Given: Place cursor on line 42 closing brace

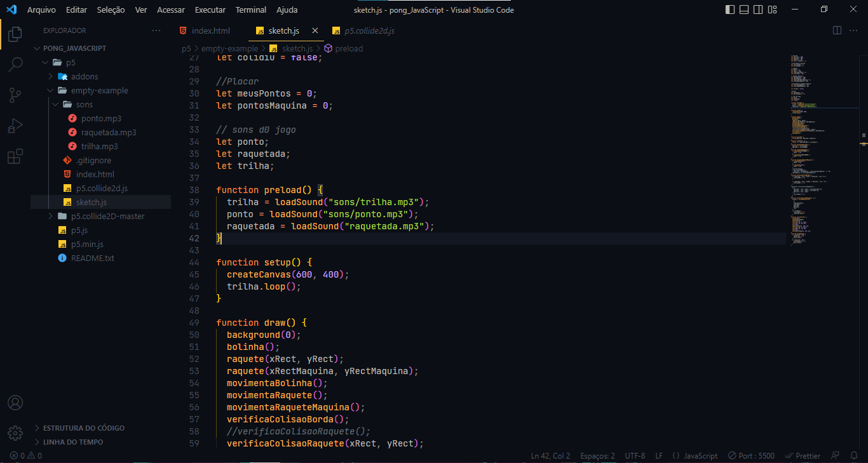Looking at the screenshot, I should [219, 238].
